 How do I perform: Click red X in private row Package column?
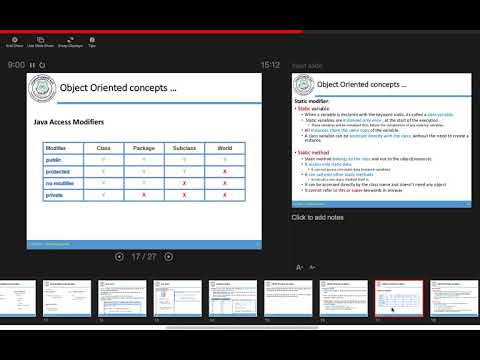pos(144,195)
